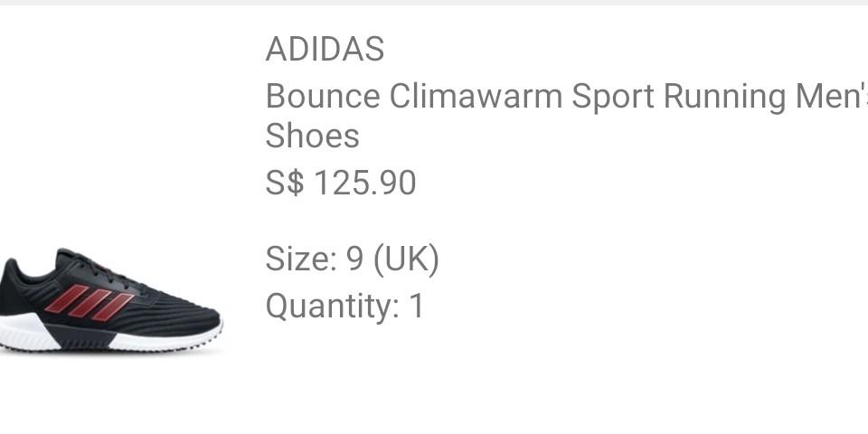868x434 pixels.
Task: Click the white sole of the shoe image
Action: 166,342
